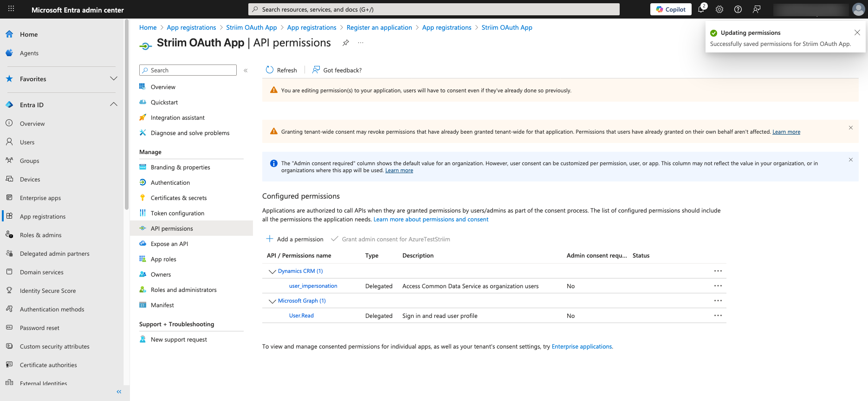Click the user_impersonation permission link
This screenshot has width=868, height=401.
313,286
